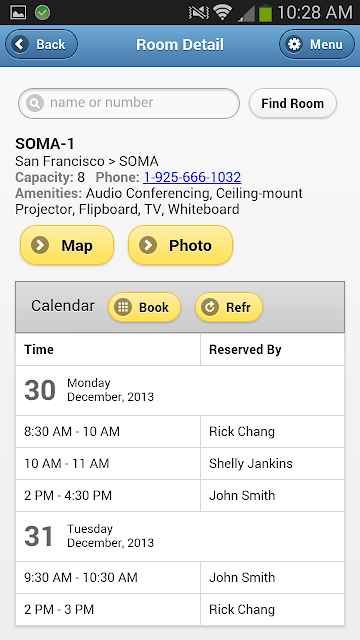This screenshot has height=640, width=360.
Task: Click the Find Room button
Action: coord(293,103)
